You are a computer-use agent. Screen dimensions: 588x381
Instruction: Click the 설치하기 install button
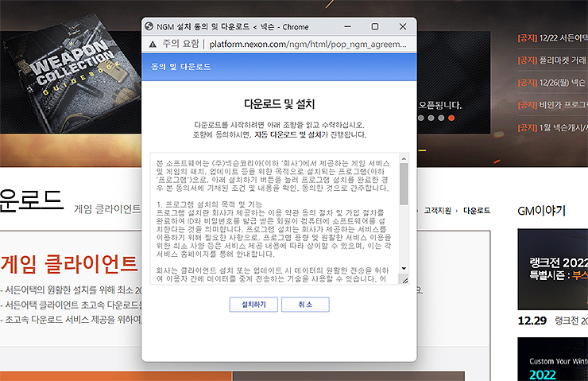[x=253, y=305]
